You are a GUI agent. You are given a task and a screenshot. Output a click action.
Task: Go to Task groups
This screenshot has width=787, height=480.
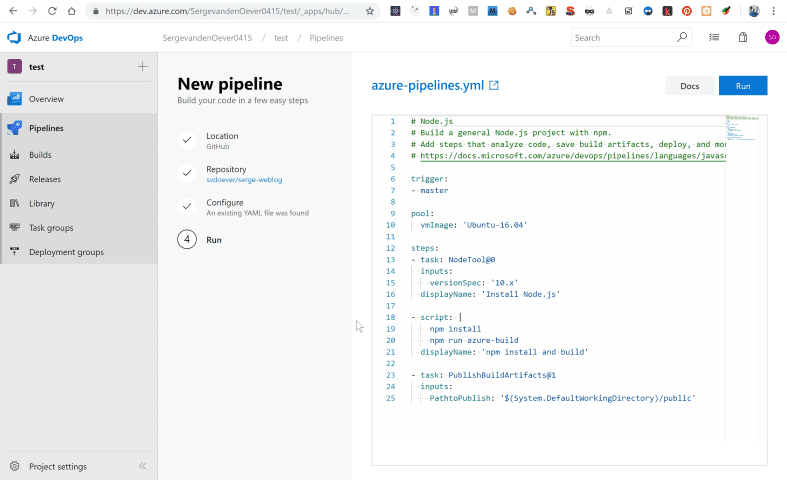click(51, 228)
